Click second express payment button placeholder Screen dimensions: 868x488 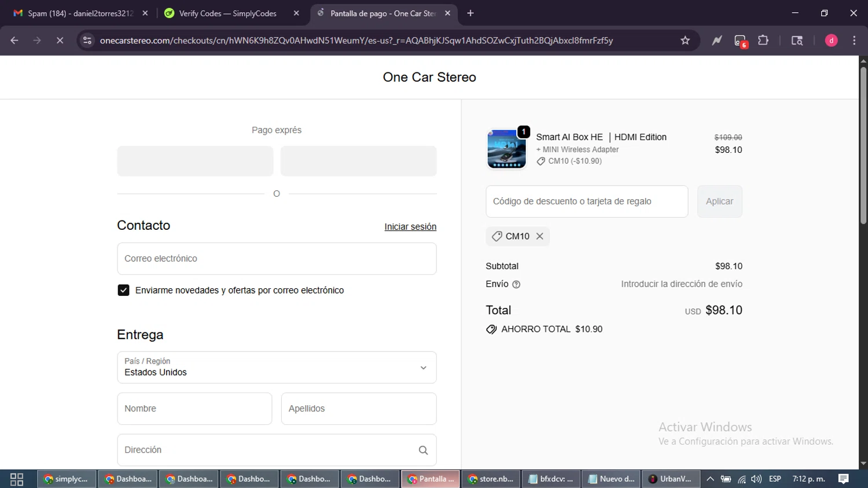pyautogui.click(x=358, y=161)
